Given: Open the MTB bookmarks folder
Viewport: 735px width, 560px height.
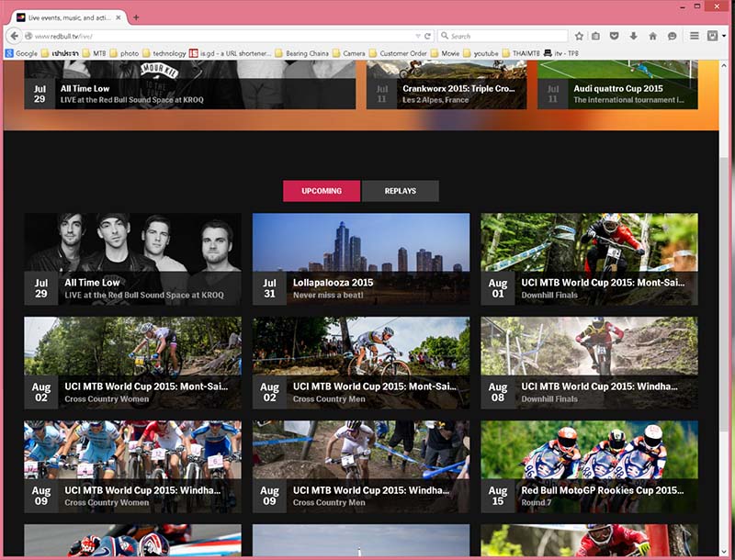Looking at the screenshot, I should click(94, 53).
